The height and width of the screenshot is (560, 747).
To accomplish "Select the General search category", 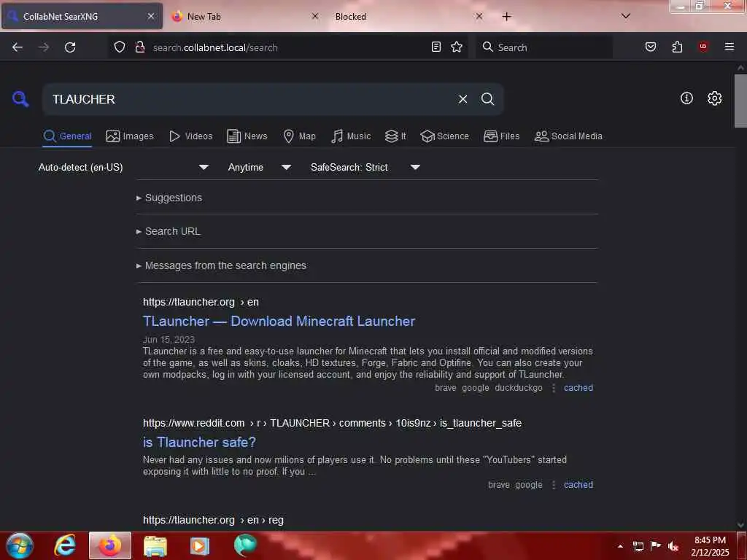I will pyautogui.click(x=67, y=136).
